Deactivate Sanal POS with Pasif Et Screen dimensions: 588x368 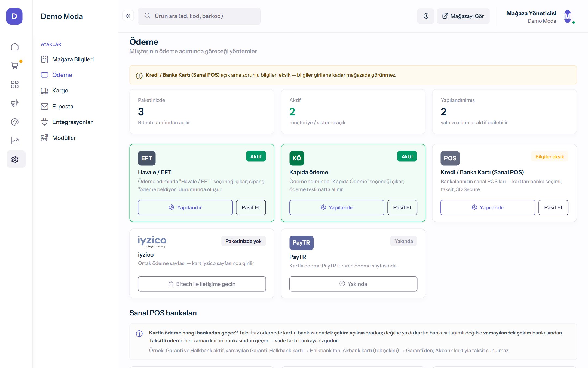[553, 207]
